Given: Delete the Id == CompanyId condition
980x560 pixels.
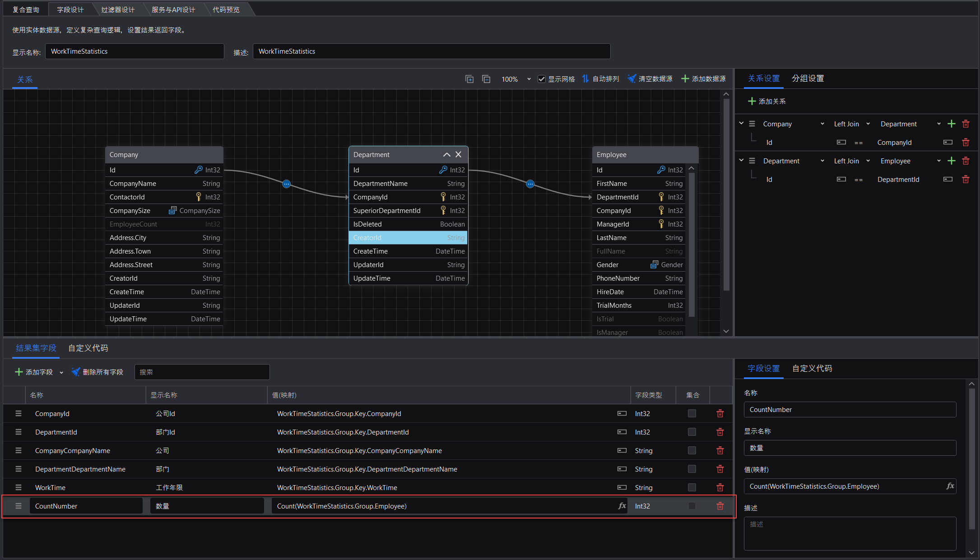Looking at the screenshot, I should [x=966, y=142].
